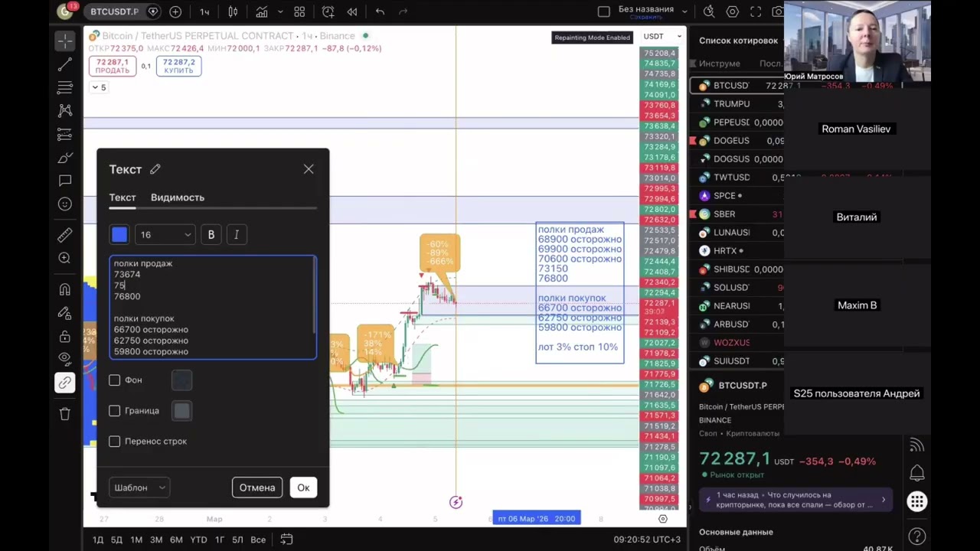Create an alert with the clock icon

[x=328, y=11]
